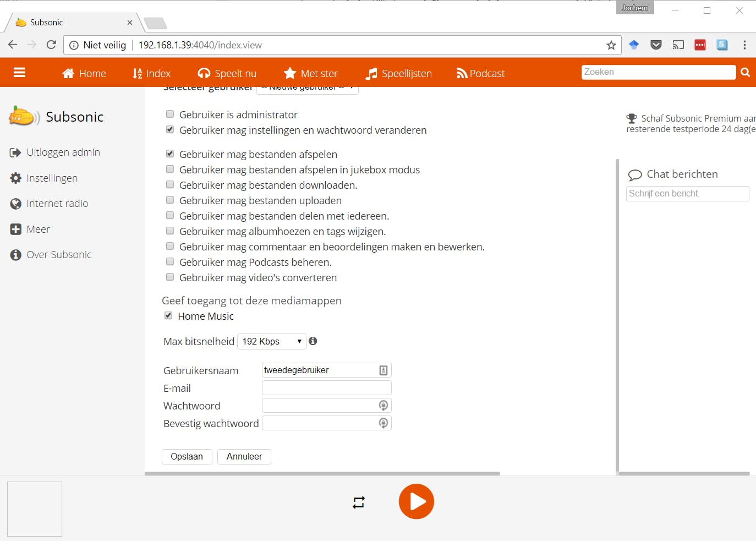Viewport: 756px width, 541px height.
Task: Reload the page in browser
Action: [x=51, y=45]
